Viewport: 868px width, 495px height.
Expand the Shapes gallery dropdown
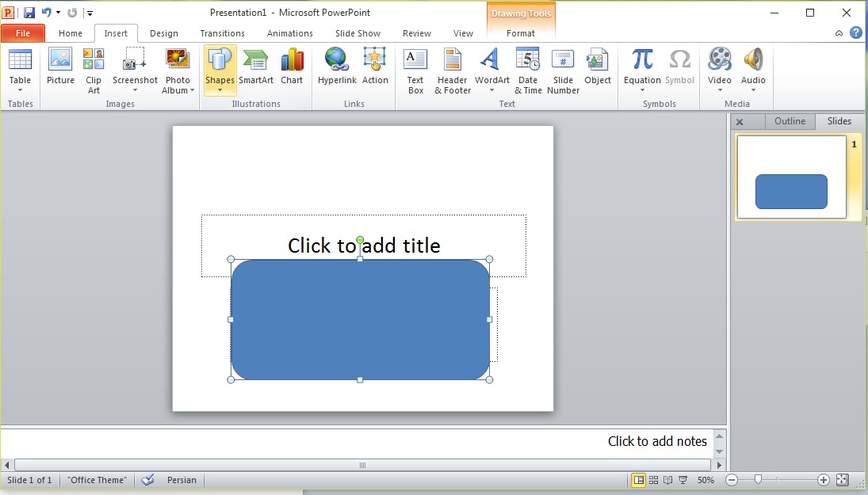220,89
